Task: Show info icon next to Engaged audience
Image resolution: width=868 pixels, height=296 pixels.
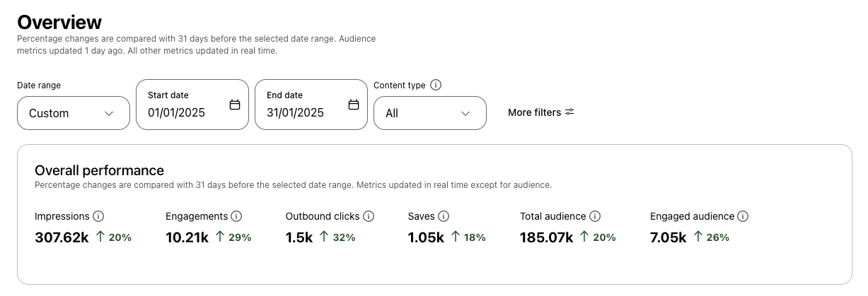Action: click(x=743, y=216)
